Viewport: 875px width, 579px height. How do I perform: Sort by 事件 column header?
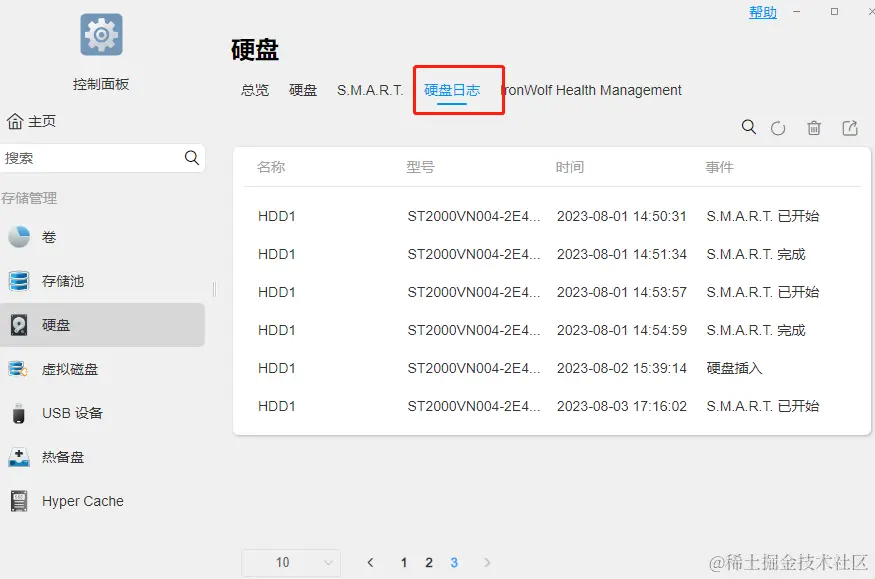(719, 167)
